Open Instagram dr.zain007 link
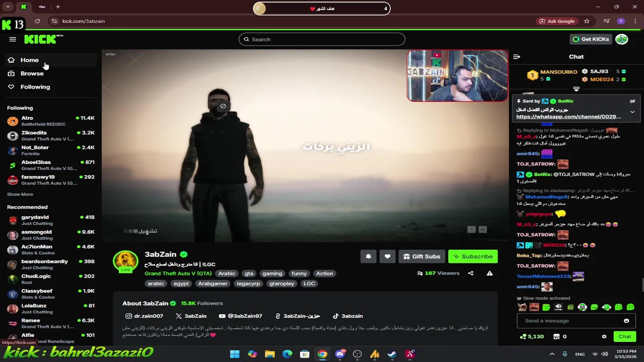This screenshot has width=644, height=362. [144, 316]
